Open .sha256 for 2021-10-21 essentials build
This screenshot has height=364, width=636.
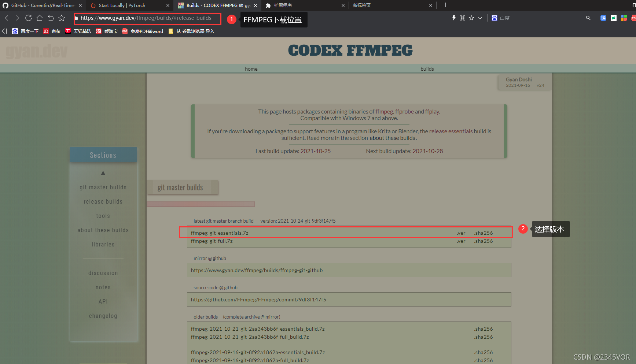(x=484, y=329)
